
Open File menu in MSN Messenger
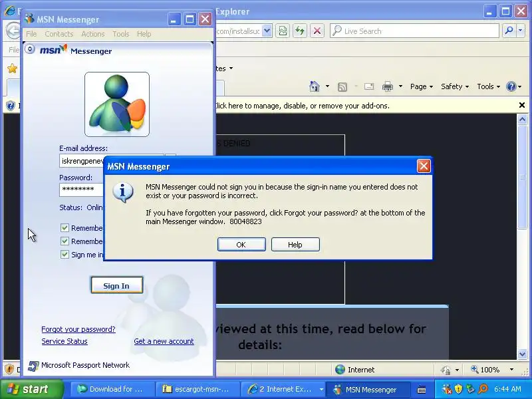pos(31,34)
